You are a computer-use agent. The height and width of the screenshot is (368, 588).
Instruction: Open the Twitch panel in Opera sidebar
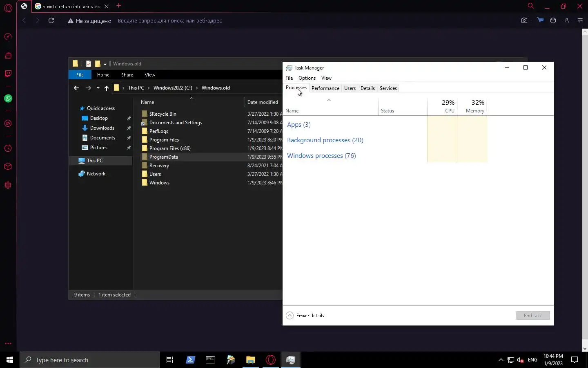pos(8,74)
